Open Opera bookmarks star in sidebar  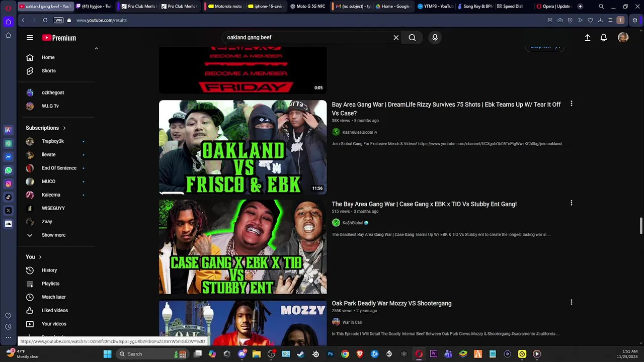8,35
